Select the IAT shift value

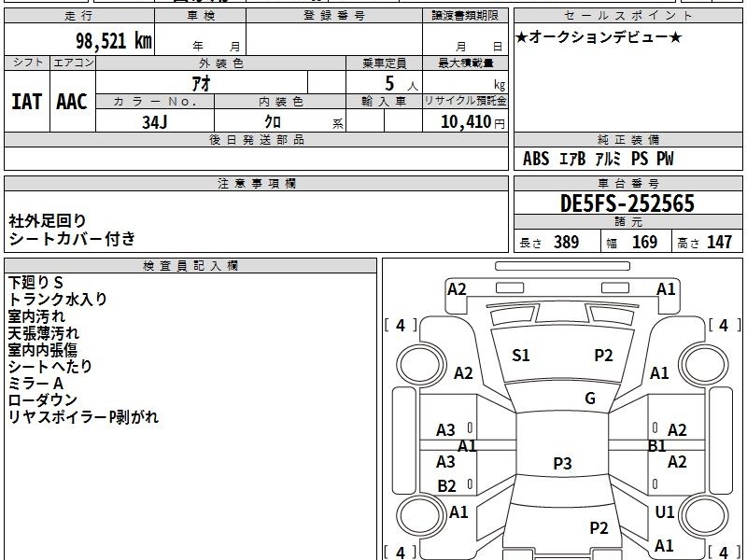coord(27,102)
